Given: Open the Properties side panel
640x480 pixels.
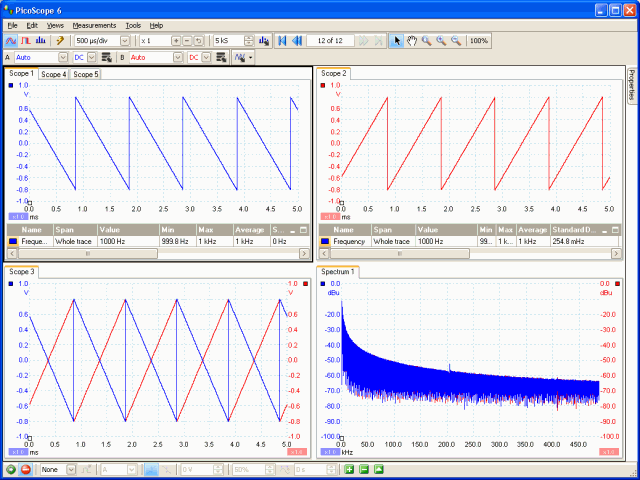Looking at the screenshot, I should 631,84.
